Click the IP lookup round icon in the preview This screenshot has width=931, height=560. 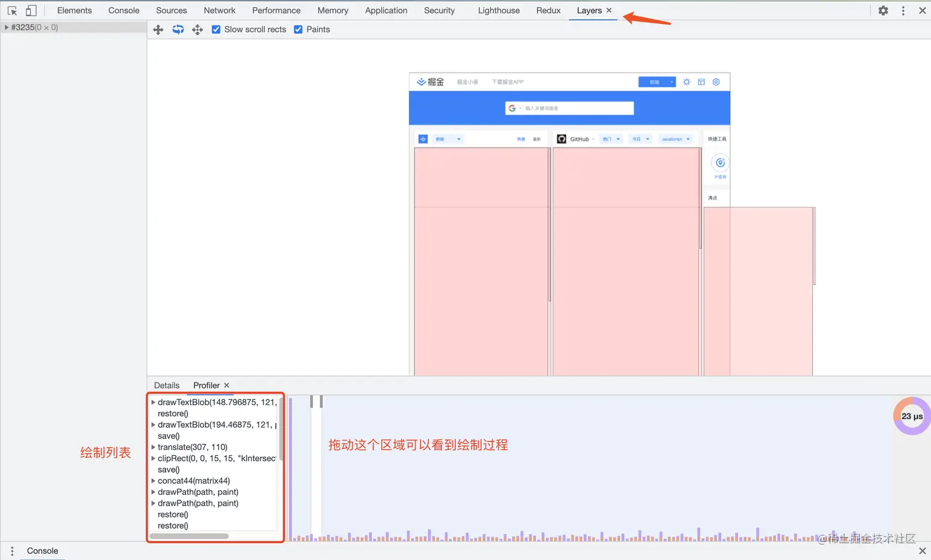pos(720,162)
